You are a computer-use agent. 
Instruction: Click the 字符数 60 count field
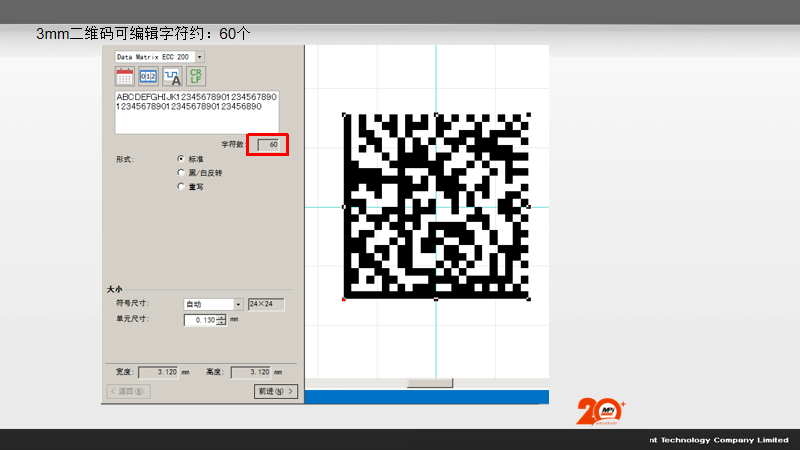coord(268,145)
